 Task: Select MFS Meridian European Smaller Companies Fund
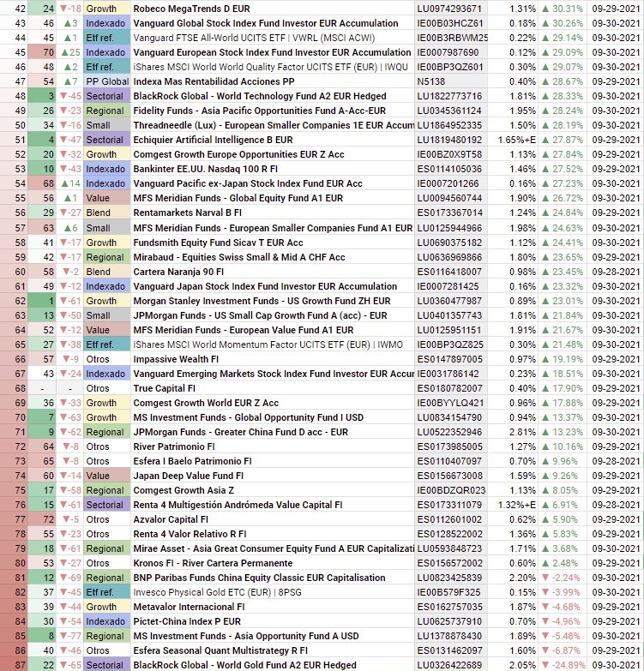(273, 228)
